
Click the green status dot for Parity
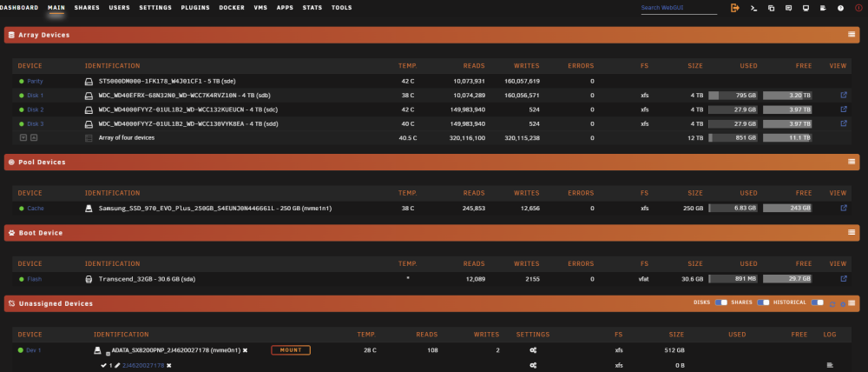21,82
